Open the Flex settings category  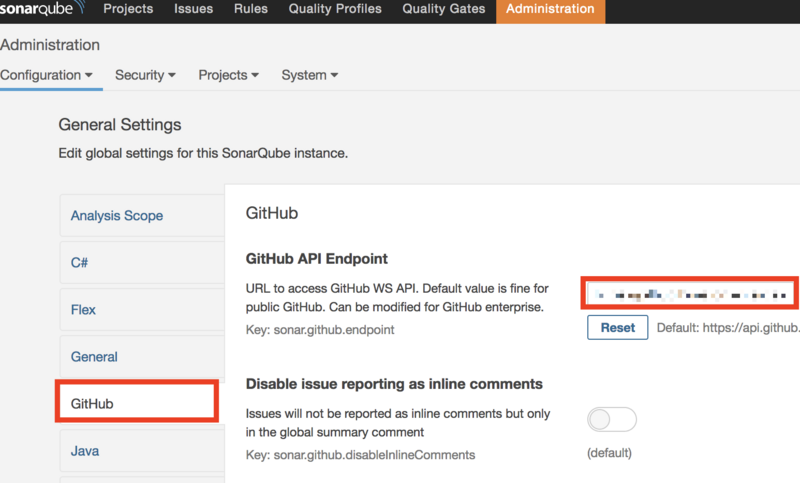(142, 310)
